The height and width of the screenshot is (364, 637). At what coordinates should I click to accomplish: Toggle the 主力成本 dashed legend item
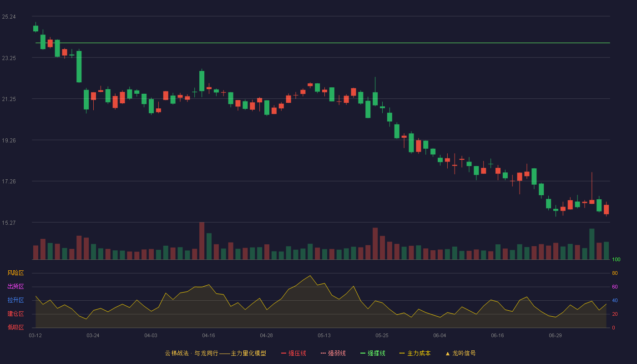click(415, 353)
